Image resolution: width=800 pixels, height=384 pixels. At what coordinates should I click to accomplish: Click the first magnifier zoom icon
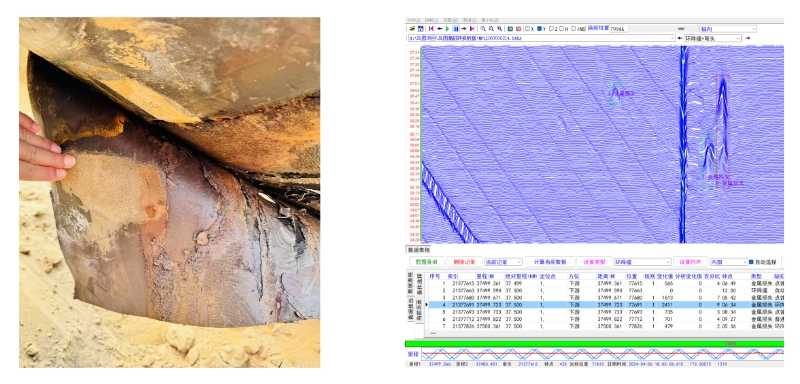[x=483, y=29]
